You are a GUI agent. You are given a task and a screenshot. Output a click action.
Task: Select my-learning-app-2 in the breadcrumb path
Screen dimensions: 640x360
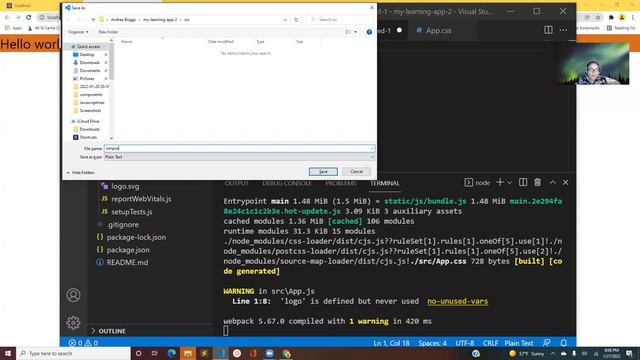(x=160, y=20)
